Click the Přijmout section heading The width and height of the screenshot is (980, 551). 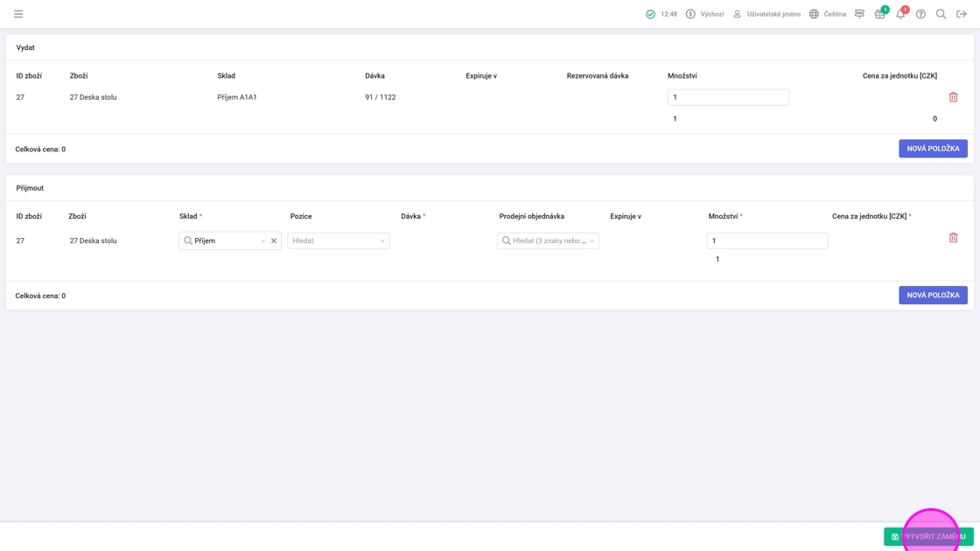pos(30,188)
